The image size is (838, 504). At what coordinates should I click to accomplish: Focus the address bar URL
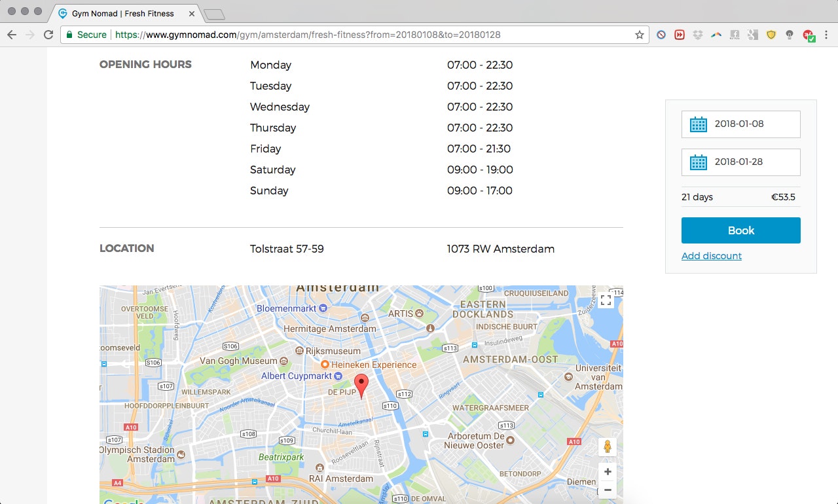pyautogui.click(x=308, y=35)
